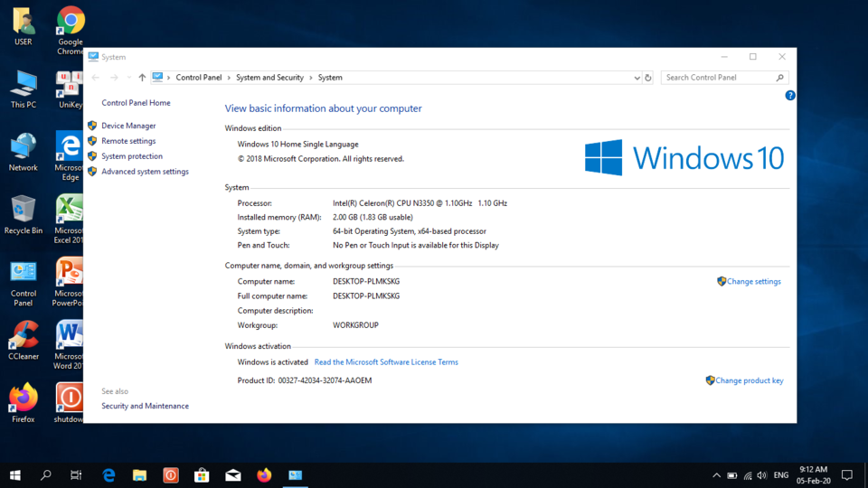The height and width of the screenshot is (488, 868).
Task: Select Control Panel in the breadcrumb
Action: tap(199, 78)
